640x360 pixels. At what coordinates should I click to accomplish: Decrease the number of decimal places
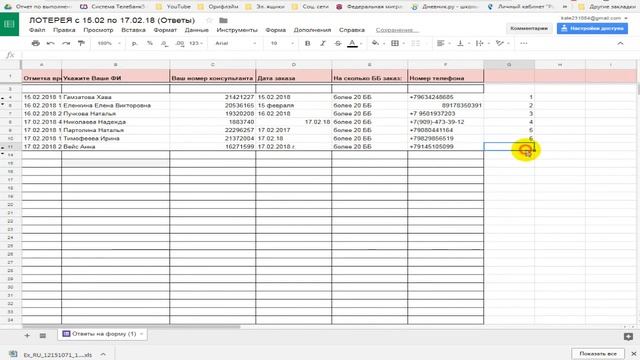(x=164, y=43)
